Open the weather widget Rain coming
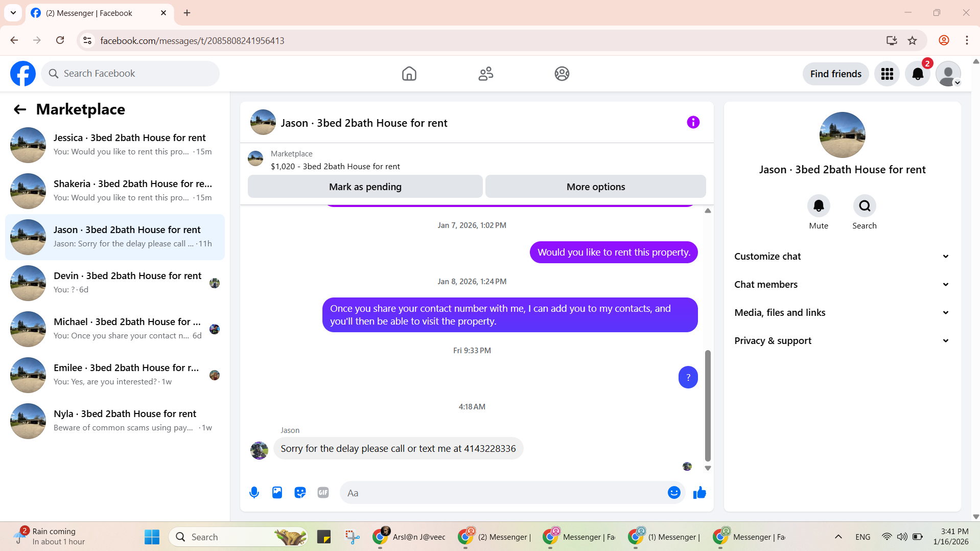Viewport: 980px width, 551px height. [x=50, y=537]
